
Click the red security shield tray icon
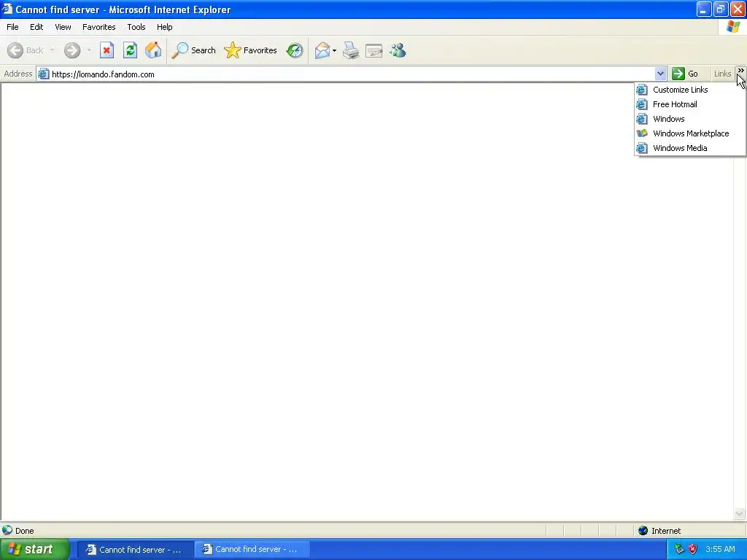click(x=693, y=549)
